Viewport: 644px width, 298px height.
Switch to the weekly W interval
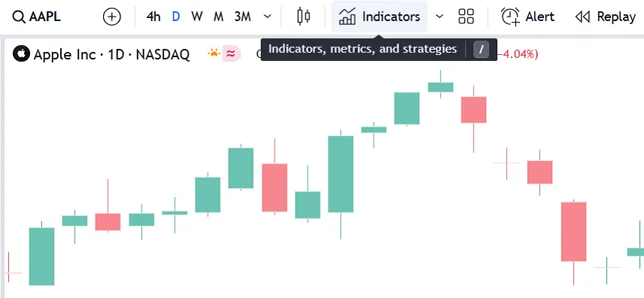(196, 17)
